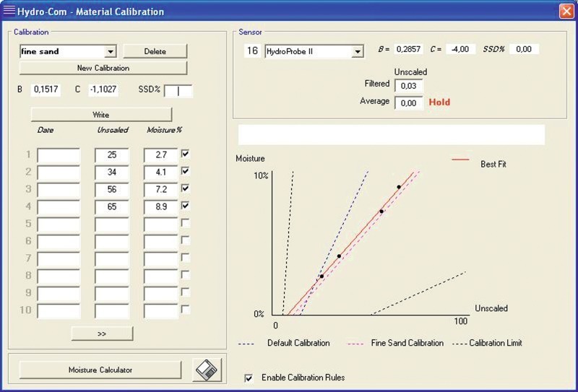578x392 pixels.
Task: Disable the Enable Calibration Rules checkbox
Action: pyautogui.click(x=249, y=378)
